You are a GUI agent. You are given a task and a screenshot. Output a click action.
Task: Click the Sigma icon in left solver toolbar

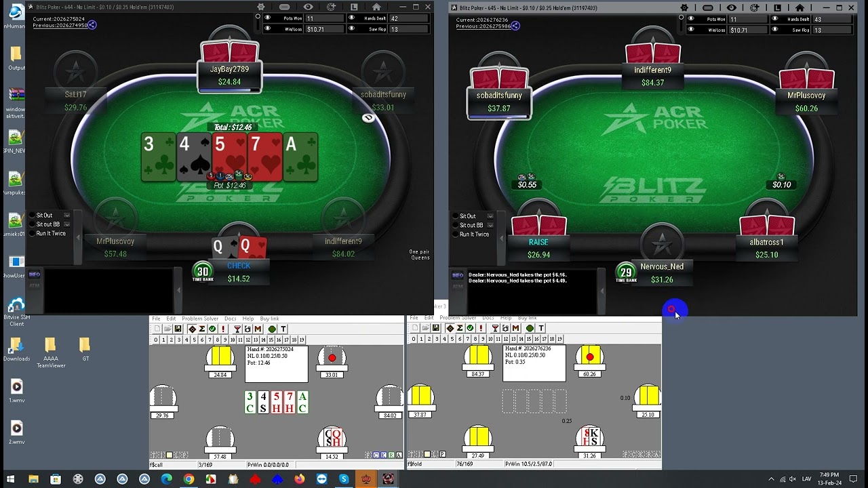[202, 329]
